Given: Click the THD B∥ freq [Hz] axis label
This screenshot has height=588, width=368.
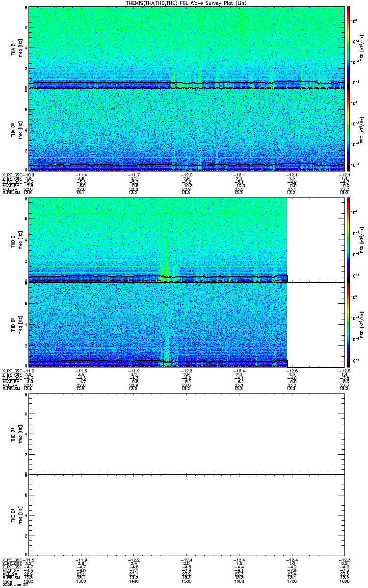Looking at the screenshot, I should click(20, 324).
